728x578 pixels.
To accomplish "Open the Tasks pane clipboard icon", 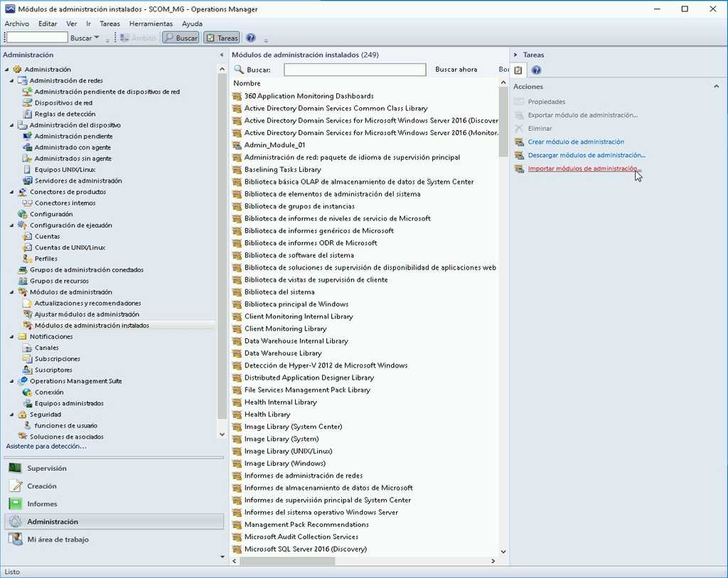I will (518, 70).
